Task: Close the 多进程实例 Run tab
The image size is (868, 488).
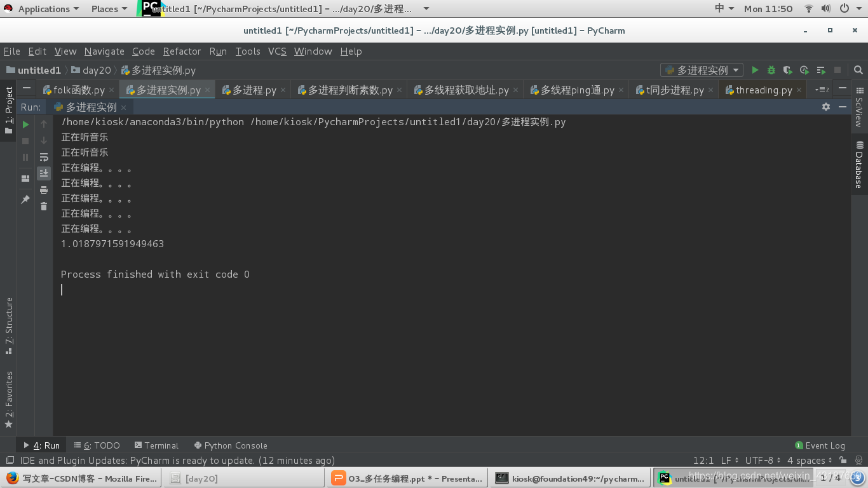Action: click(124, 107)
